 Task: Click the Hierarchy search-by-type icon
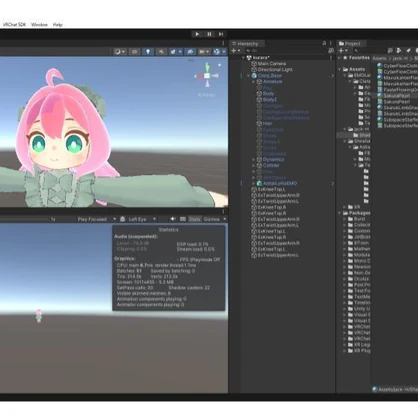[331, 51]
